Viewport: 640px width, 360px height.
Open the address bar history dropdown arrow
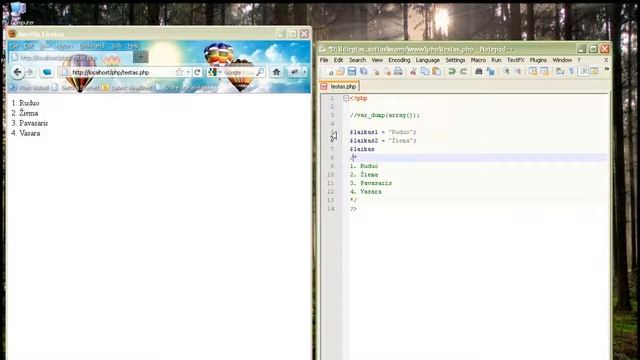click(x=188, y=72)
